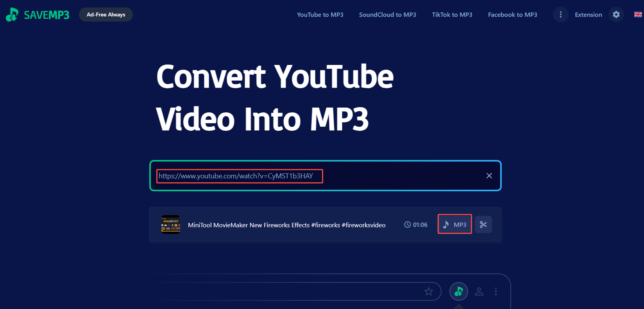The image size is (644, 309).
Task: Open settings gear icon
Action: coord(616,14)
